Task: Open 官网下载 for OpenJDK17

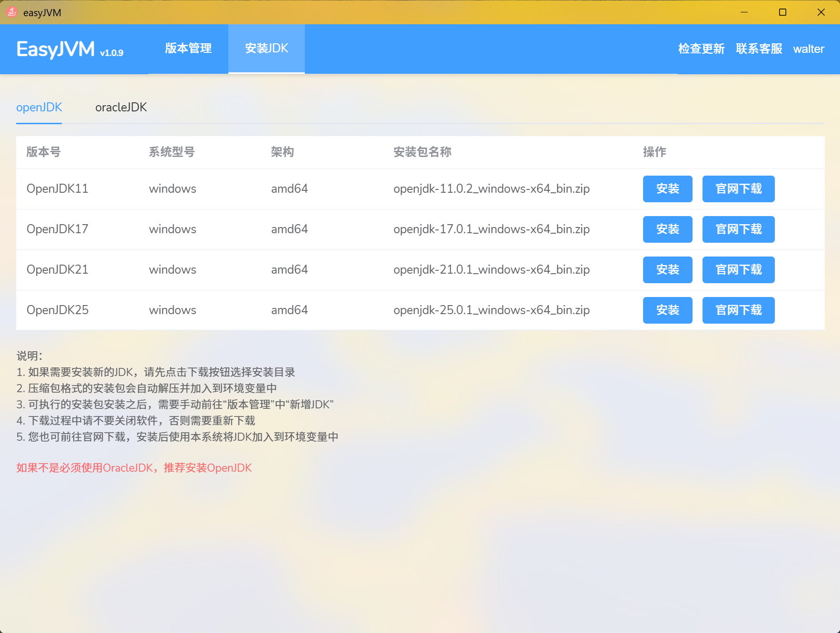Action: (x=738, y=229)
